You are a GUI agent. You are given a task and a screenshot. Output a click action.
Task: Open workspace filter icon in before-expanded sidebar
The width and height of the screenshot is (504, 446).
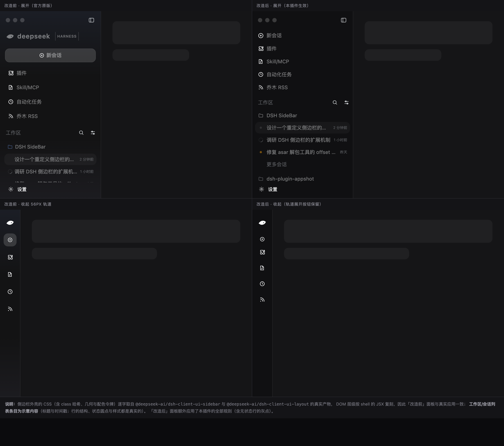click(x=93, y=133)
